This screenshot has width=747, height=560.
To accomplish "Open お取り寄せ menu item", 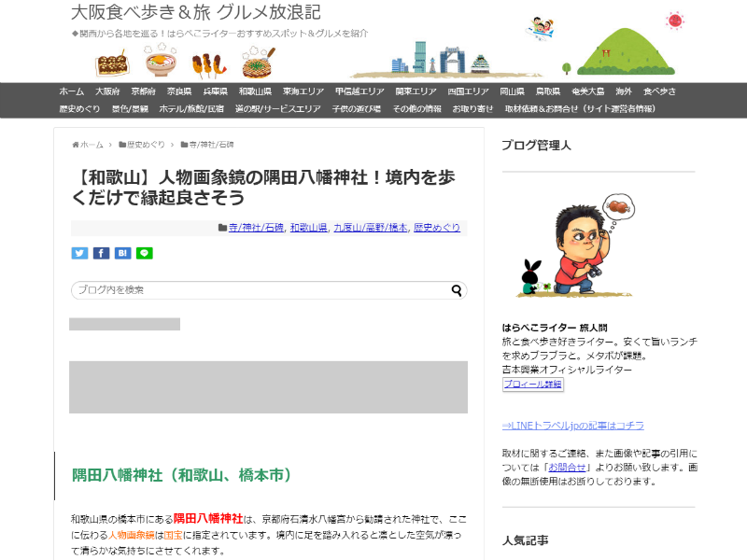I will [x=472, y=108].
